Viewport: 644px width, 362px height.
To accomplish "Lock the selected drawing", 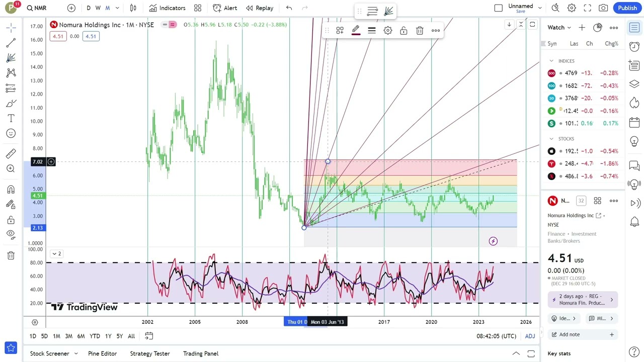I will click(x=404, y=31).
